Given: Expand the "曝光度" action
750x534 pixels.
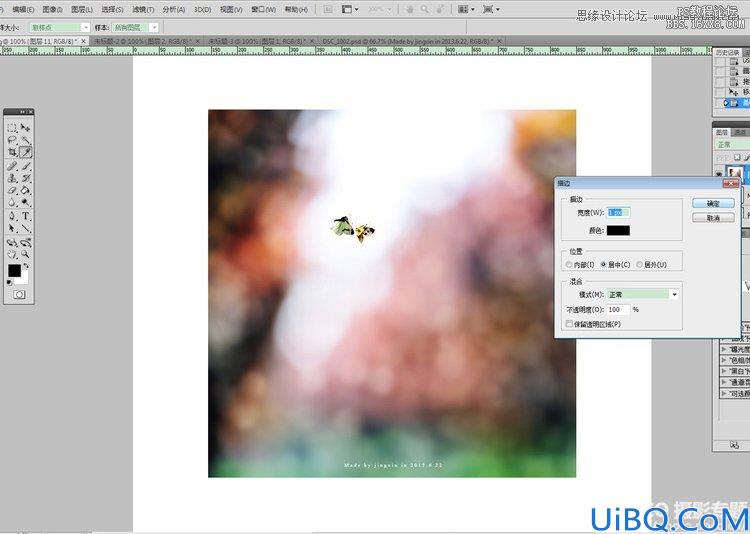Looking at the screenshot, I should (724, 349).
